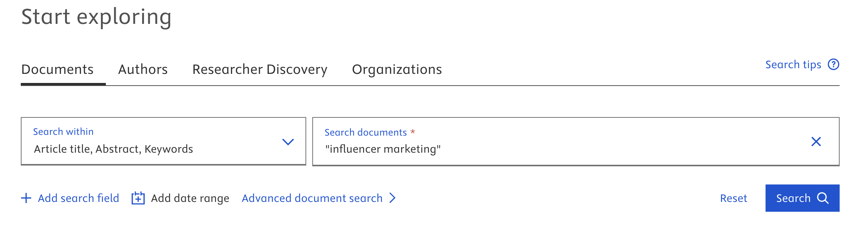Open Advanced document search

point(312,198)
